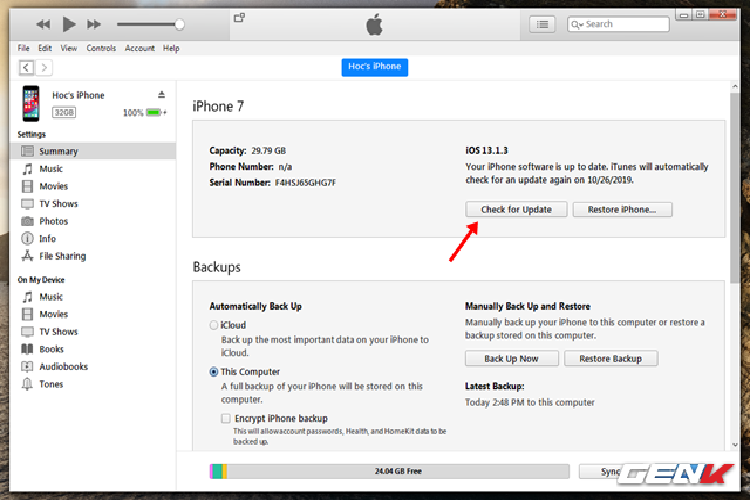
Task: Select This Computer backup option
Action: point(214,372)
